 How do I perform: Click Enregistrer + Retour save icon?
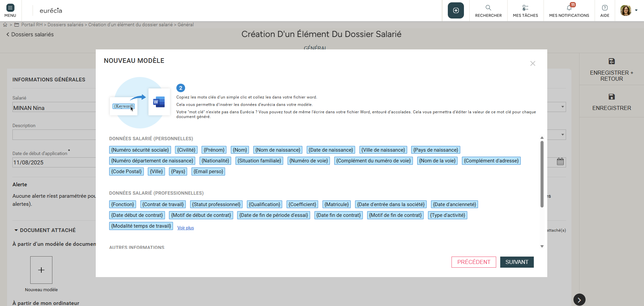611,62
